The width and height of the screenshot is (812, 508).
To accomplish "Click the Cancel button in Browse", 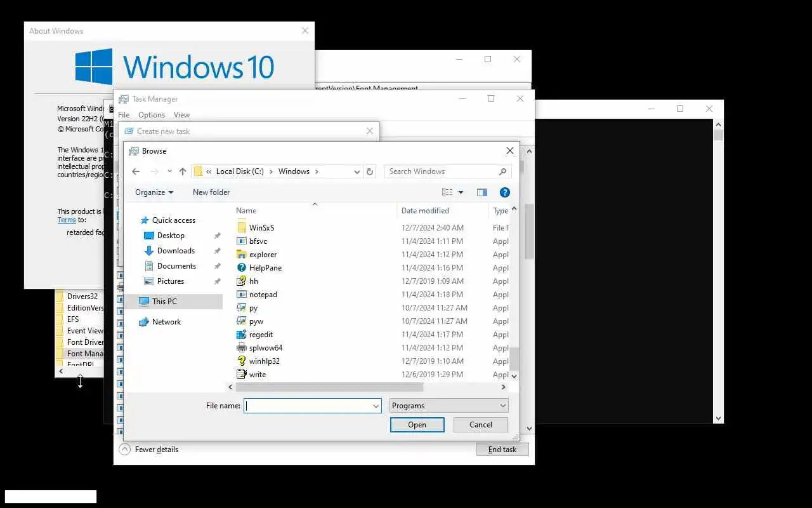I will point(481,425).
